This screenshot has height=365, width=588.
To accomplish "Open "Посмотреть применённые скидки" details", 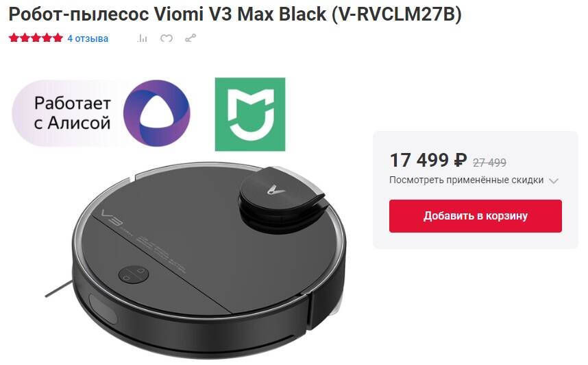I will click(x=466, y=180).
